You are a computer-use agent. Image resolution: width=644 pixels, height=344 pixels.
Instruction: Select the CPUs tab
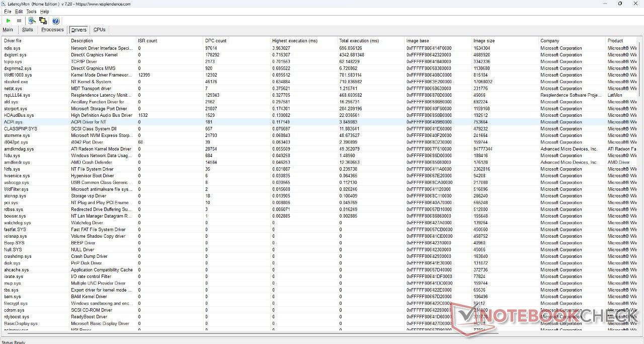tap(100, 30)
